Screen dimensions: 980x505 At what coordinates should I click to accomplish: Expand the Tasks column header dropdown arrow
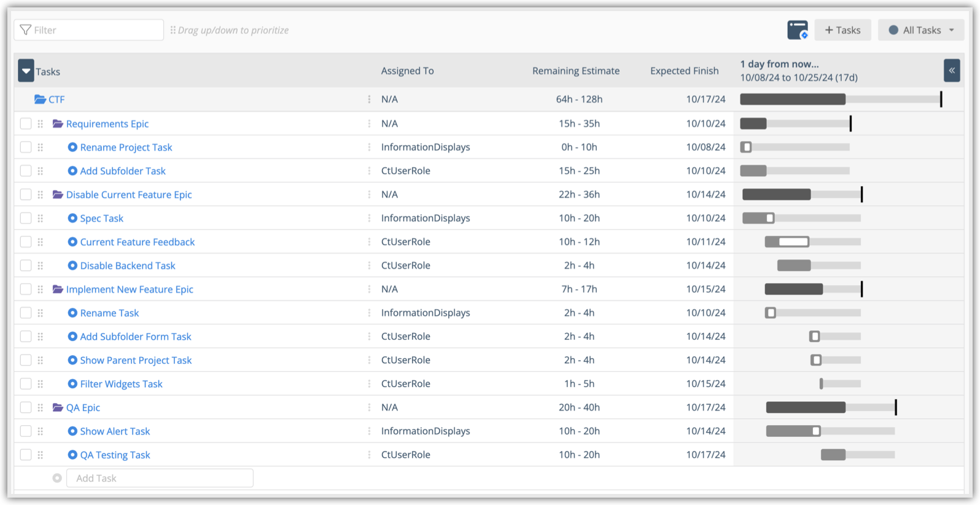click(x=26, y=71)
